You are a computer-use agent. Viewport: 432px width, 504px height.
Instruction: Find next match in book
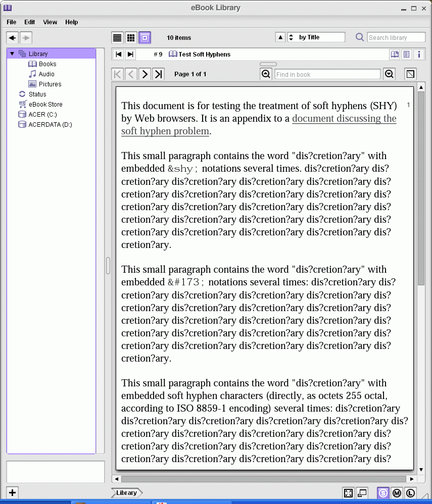click(x=389, y=74)
